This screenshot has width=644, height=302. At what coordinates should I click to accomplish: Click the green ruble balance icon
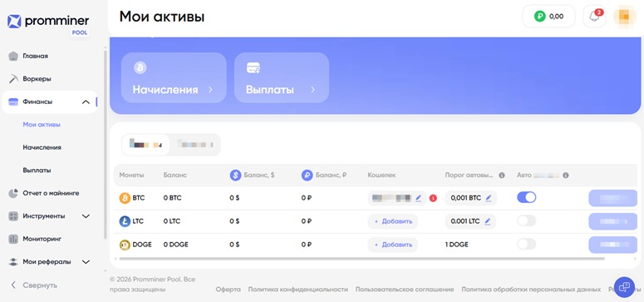539,17
